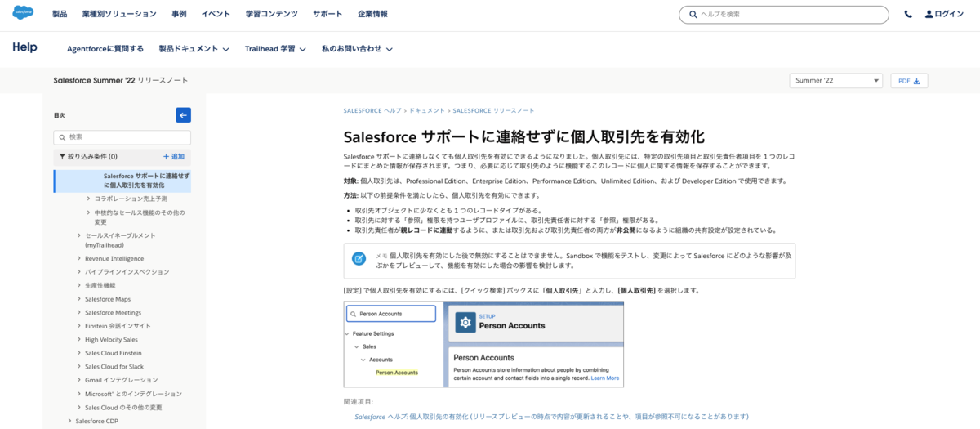The image size is (980, 429).
Task: Open the ログイン user icon link
Action: coord(944,14)
